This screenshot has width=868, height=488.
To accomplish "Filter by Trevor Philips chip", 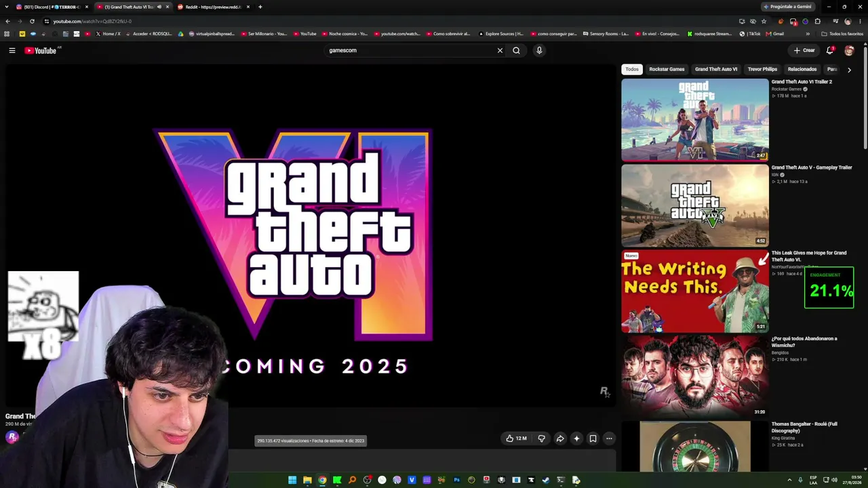I will (x=762, y=69).
